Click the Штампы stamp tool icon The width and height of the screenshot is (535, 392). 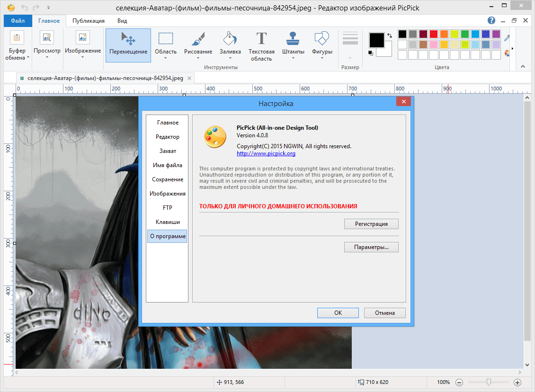tap(293, 38)
